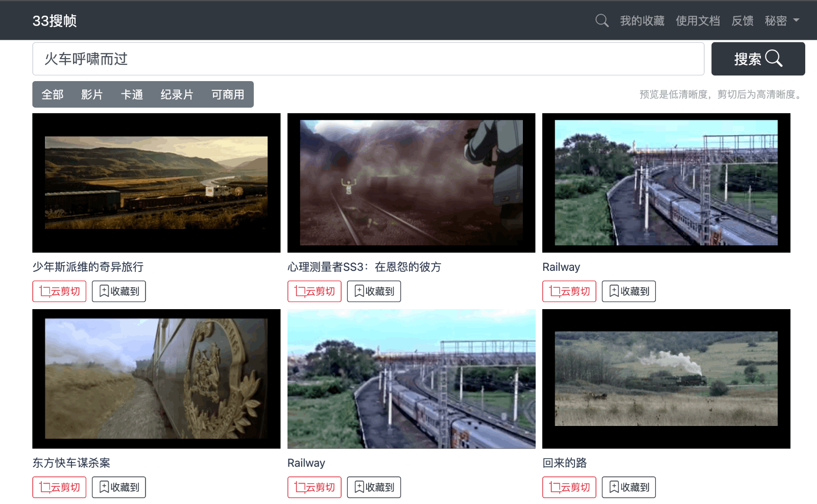Select the 纪录片 filter tab
This screenshot has height=504, width=817.
[177, 94]
